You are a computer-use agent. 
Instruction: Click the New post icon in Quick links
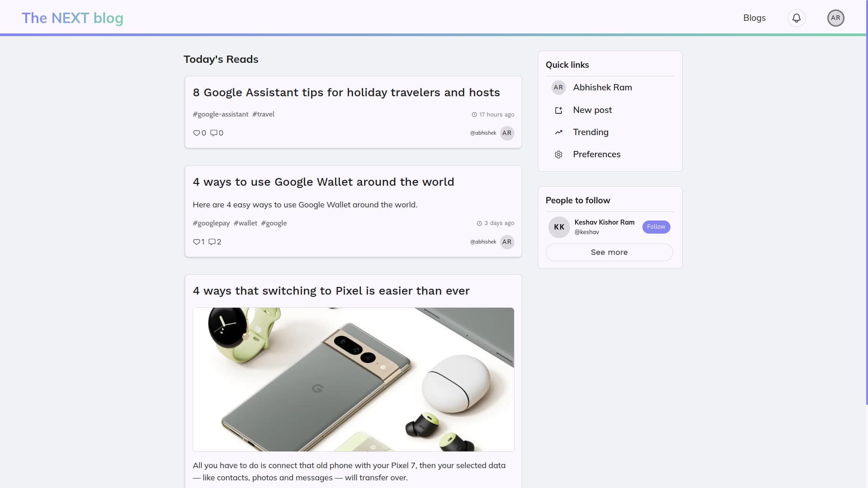[558, 110]
